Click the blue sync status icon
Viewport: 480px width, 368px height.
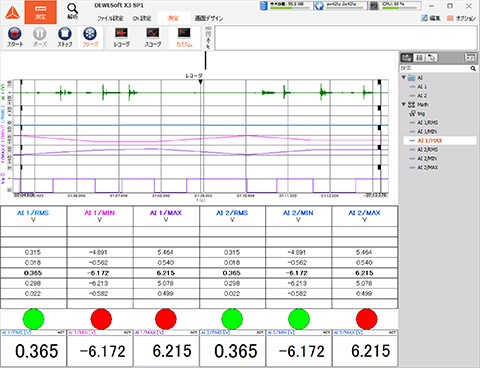(x=319, y=6)
